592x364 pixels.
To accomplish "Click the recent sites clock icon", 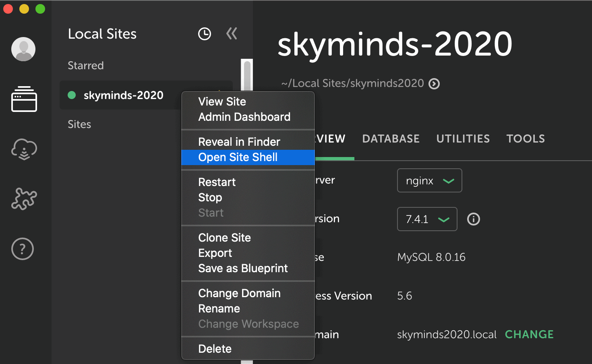I will pyautogui.click(x=204, y=34).
